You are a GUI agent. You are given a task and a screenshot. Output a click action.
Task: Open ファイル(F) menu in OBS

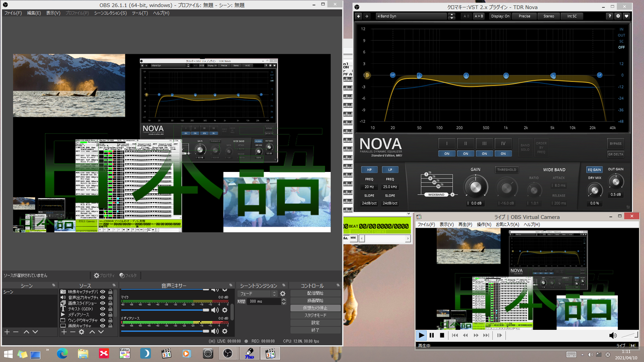[x=13, y=13]
